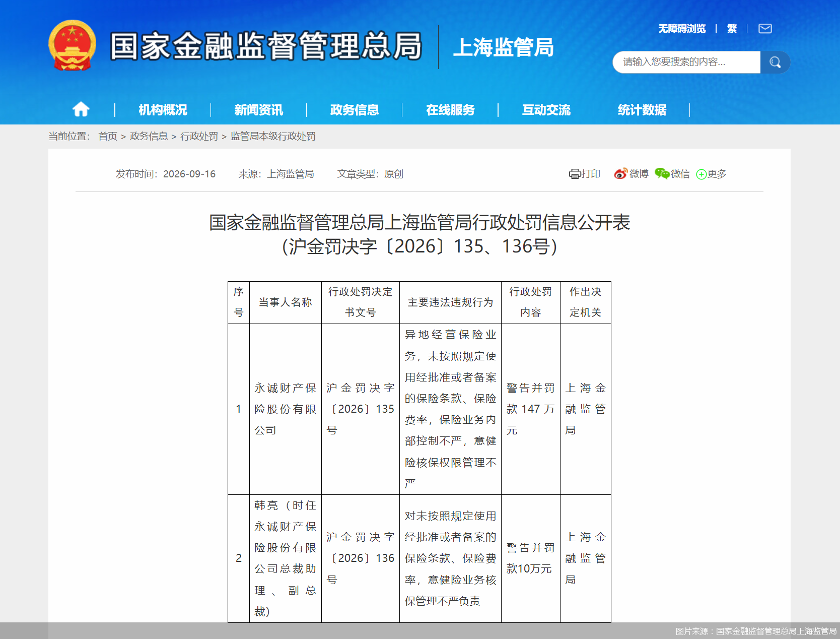Select 文章类型：原创 text
This screenshot has width=840, height=639.
[x=370, y=174]
